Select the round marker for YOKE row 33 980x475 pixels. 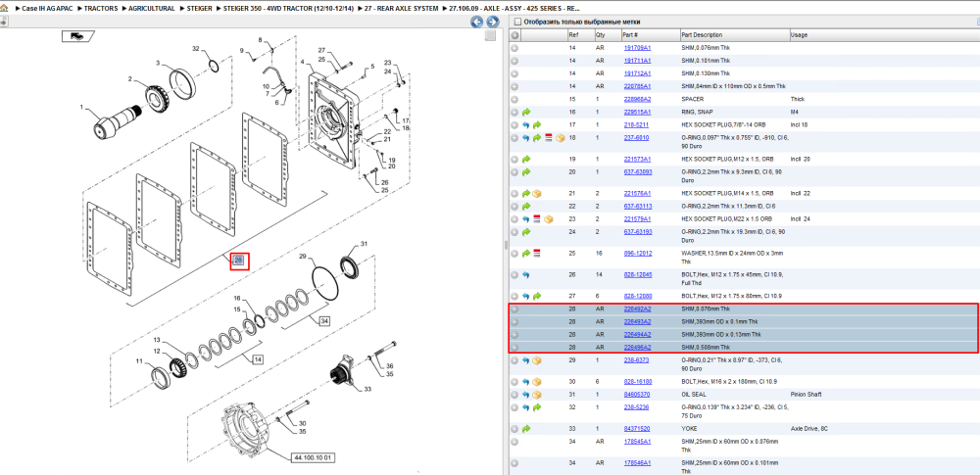pyautogui.click(x=515, y=429)
